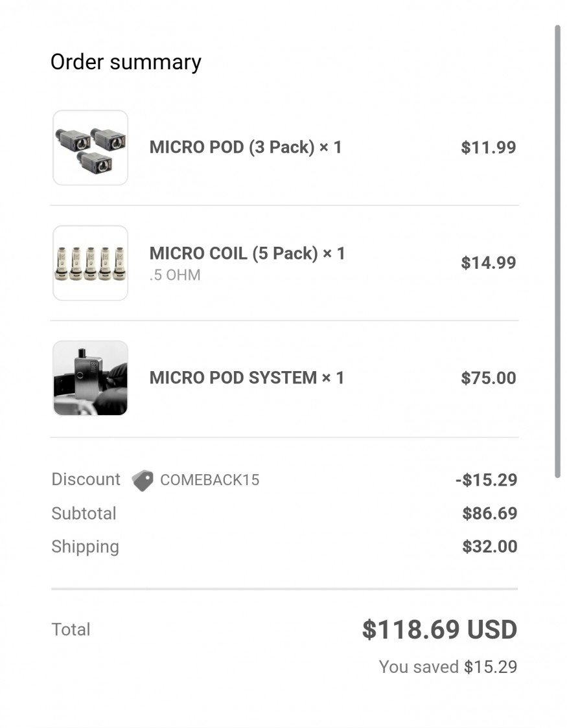Click the You saved $15.29 text
The width and height of the screenshot is (567, 728).
point(448,667)
